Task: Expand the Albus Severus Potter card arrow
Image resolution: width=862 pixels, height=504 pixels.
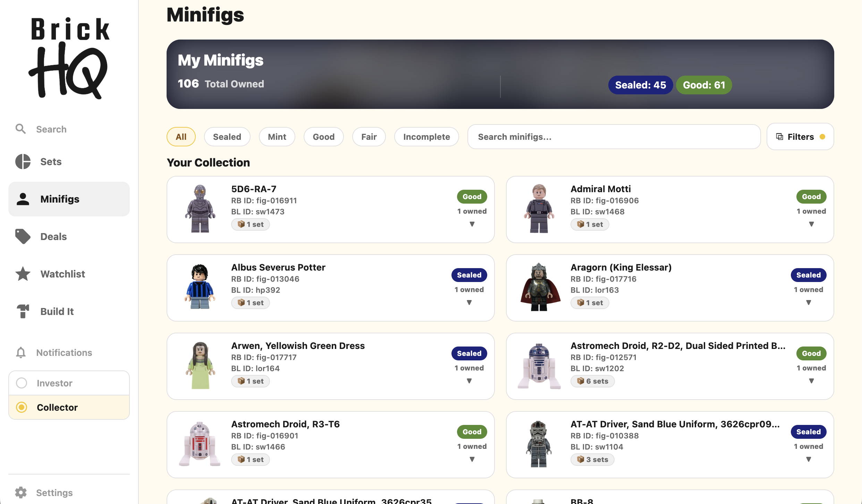Action: tap(469, 303)
